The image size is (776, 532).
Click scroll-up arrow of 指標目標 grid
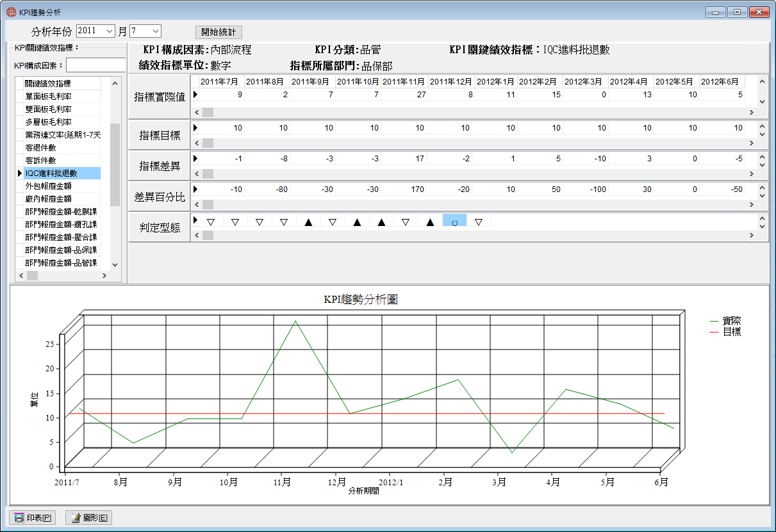(x=762, y=127)
